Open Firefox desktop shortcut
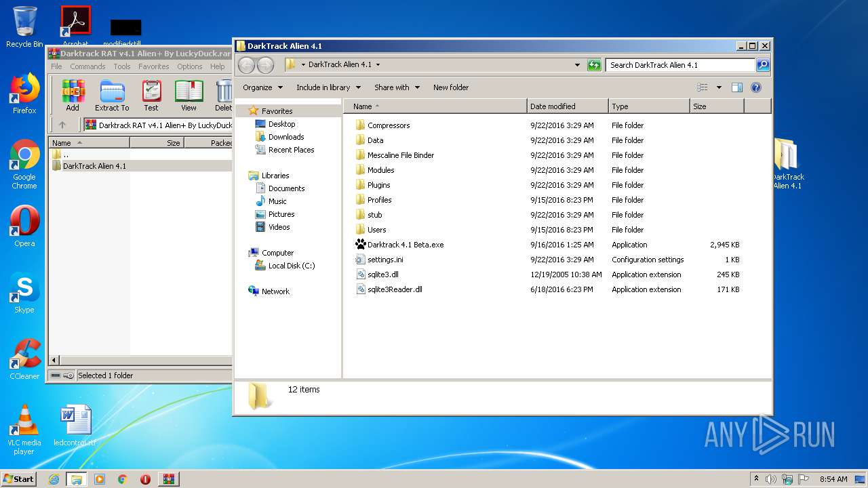868x488 pixels. coord(24,94)
